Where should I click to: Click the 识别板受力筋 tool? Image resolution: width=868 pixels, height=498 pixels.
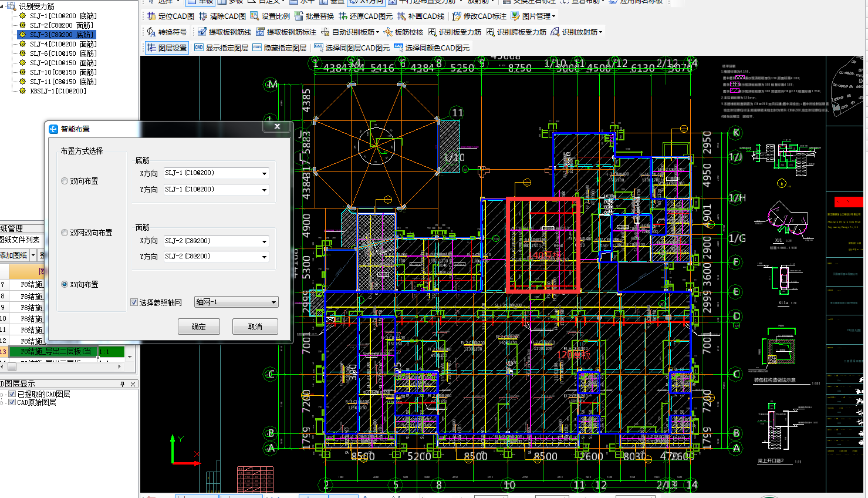tap(454, 32)
